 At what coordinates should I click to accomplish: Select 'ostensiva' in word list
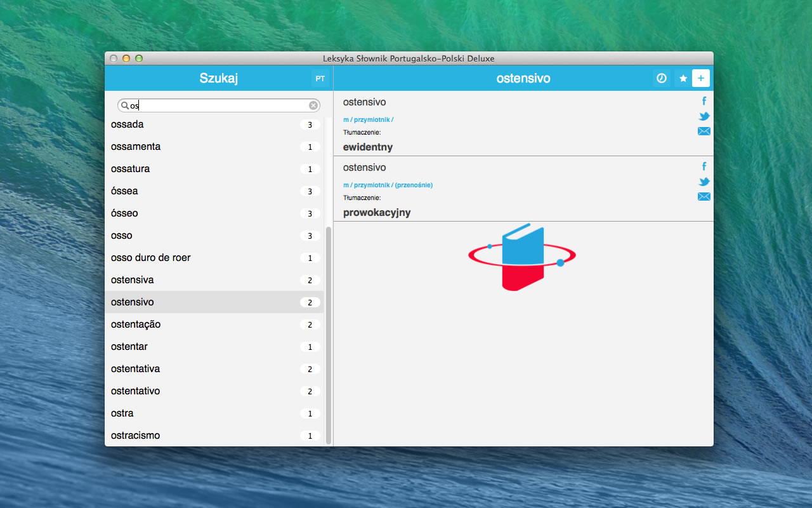[214, 280]
